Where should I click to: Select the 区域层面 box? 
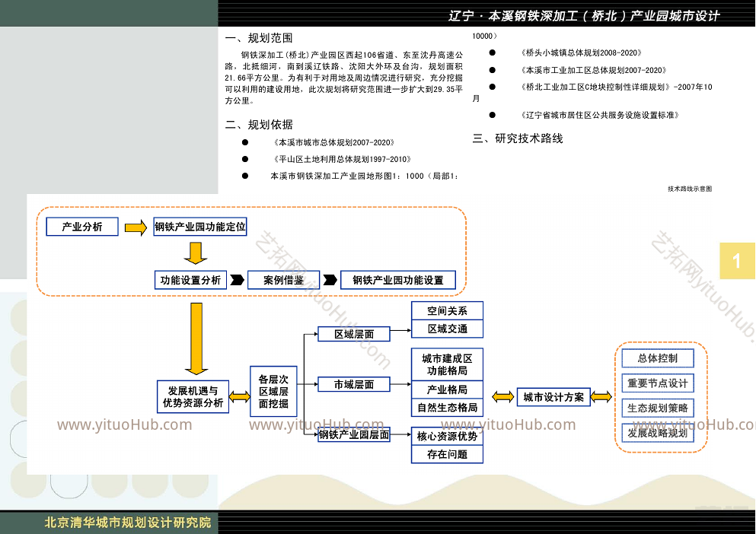point(354,334)
